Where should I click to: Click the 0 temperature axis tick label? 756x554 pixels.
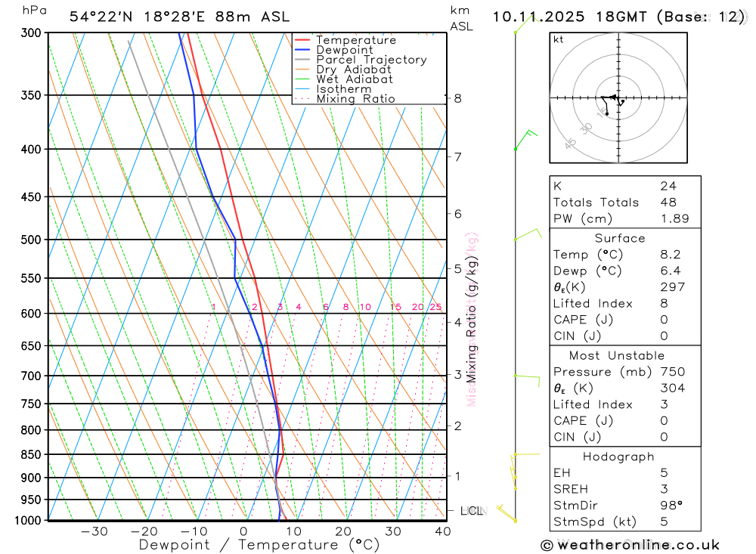click(x=243, y=531)
